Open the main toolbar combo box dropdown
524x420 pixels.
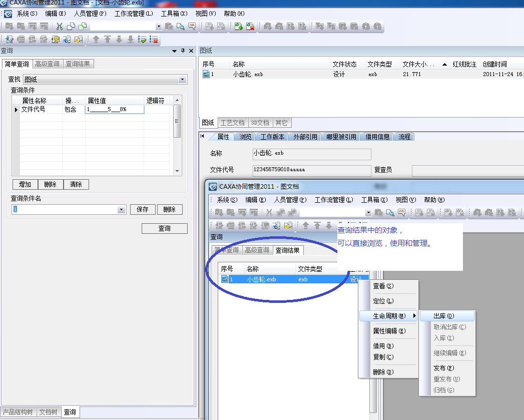159,27
